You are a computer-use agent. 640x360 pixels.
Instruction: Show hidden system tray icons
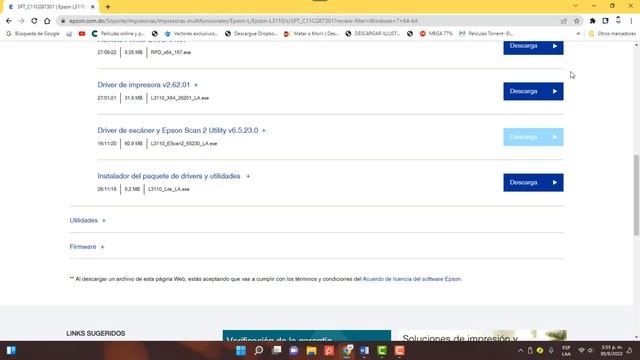[520, 351]
